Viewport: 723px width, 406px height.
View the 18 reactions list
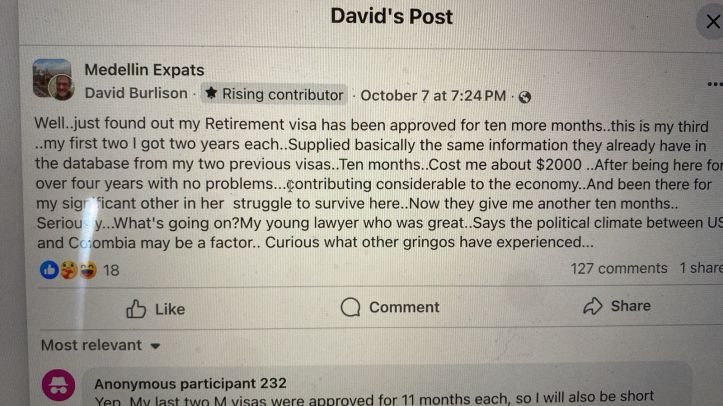coord(111,270)
